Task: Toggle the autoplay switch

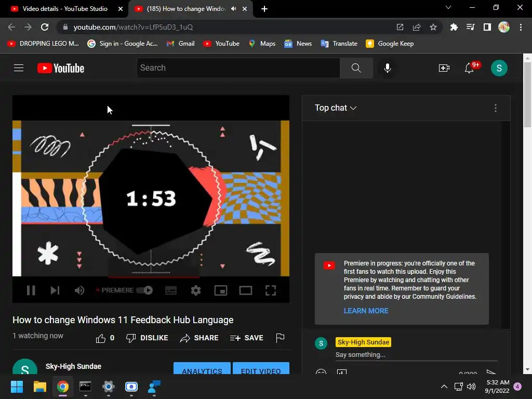Action: [144, 290]
